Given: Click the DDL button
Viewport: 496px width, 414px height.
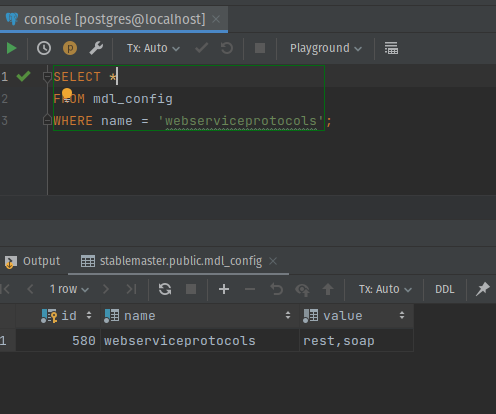Looking at the screenshot, I should [x=445, y=289].
